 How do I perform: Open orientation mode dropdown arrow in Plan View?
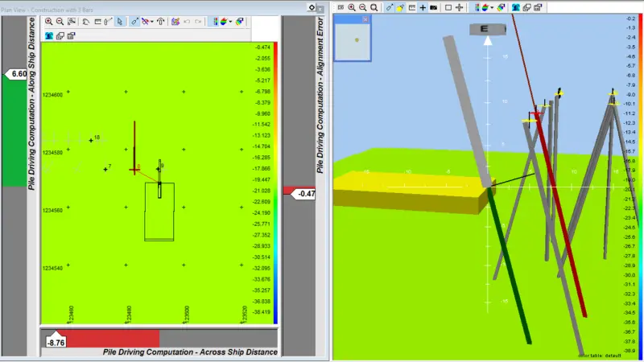click(x=152, y=22)
